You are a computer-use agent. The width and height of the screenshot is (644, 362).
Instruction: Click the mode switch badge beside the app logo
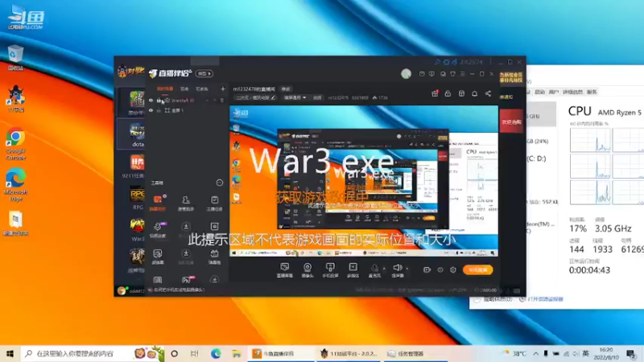[x=204, y=73]
